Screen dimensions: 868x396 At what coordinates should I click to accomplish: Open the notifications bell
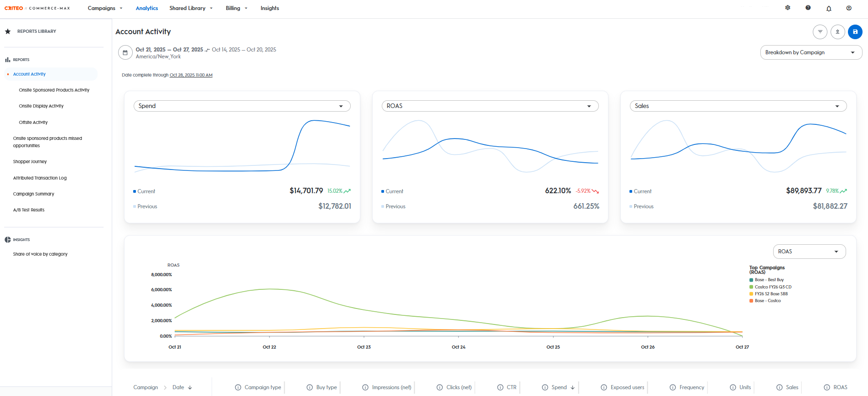tap(829, 8)
